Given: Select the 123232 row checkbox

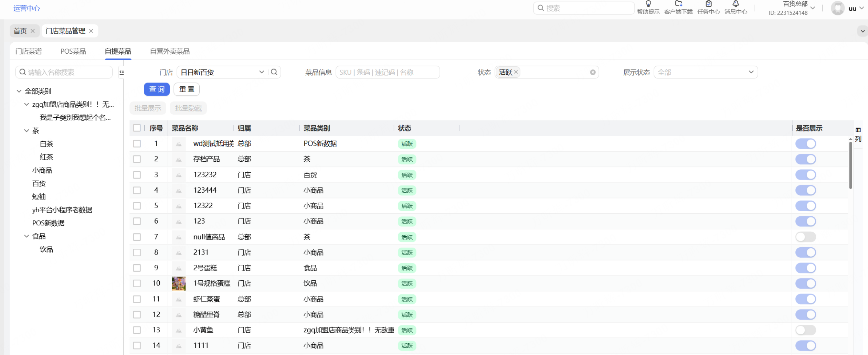Looking at the screenshot, I should 137,175.
